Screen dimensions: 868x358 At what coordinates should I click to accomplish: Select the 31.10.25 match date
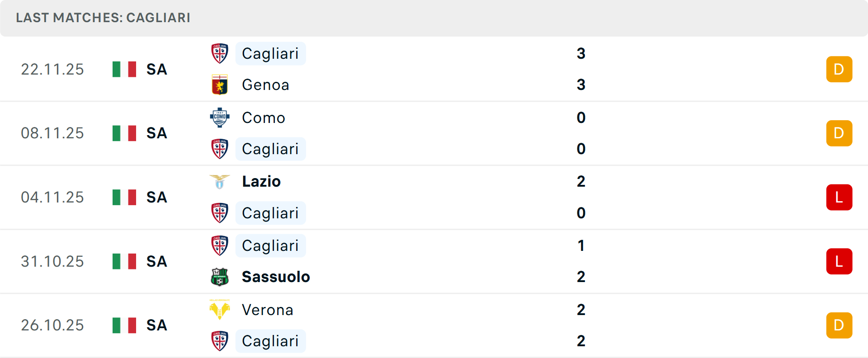52,262
